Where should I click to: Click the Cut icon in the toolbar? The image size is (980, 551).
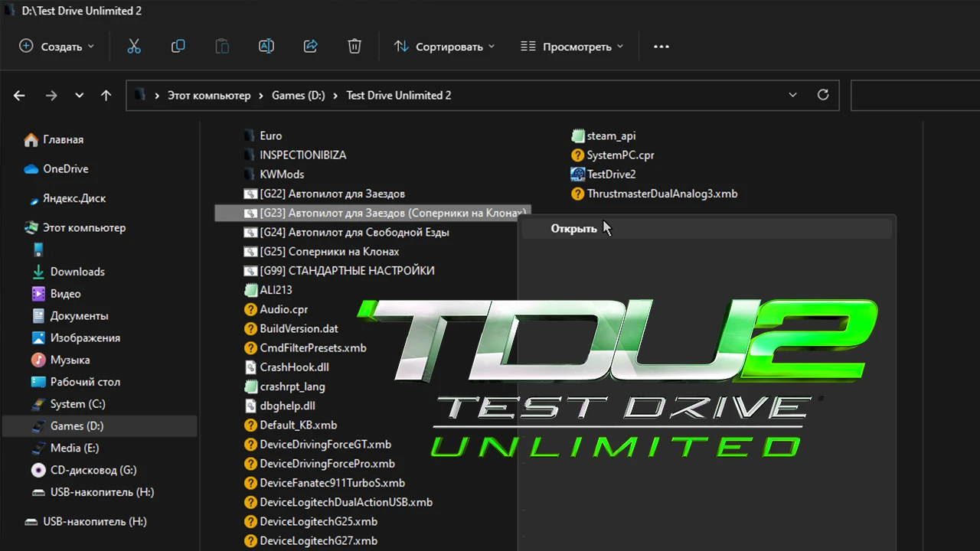[134, 46]
